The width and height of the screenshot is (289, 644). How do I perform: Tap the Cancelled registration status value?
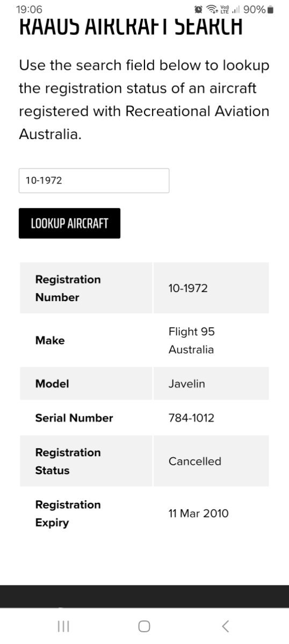pyautogui.click(x=195, y=461)
